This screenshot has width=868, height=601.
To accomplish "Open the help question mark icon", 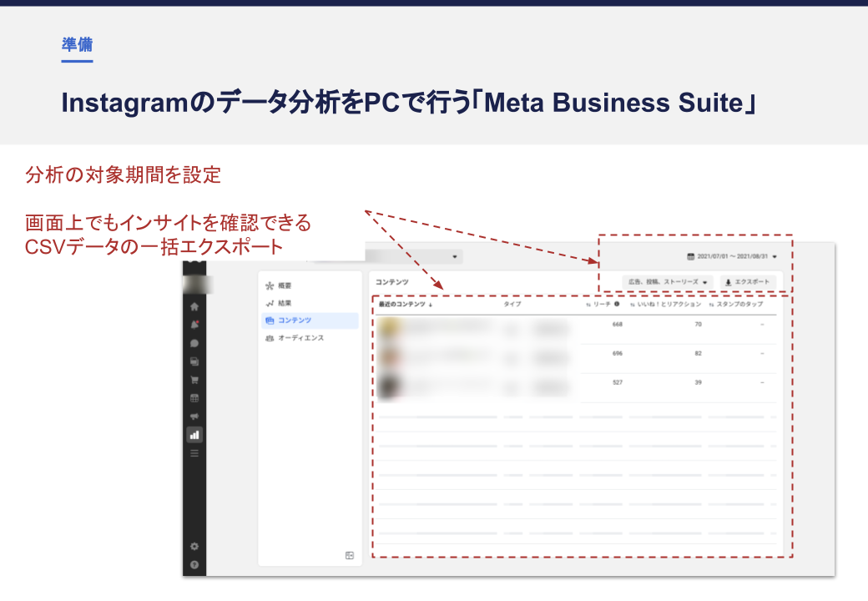I will coord(194,565).
